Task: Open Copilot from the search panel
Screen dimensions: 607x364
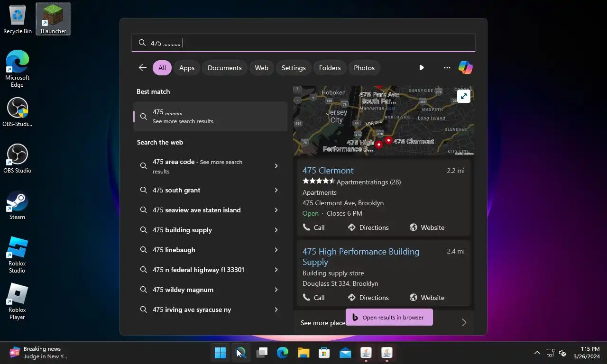Action: [x=465, y=68]
